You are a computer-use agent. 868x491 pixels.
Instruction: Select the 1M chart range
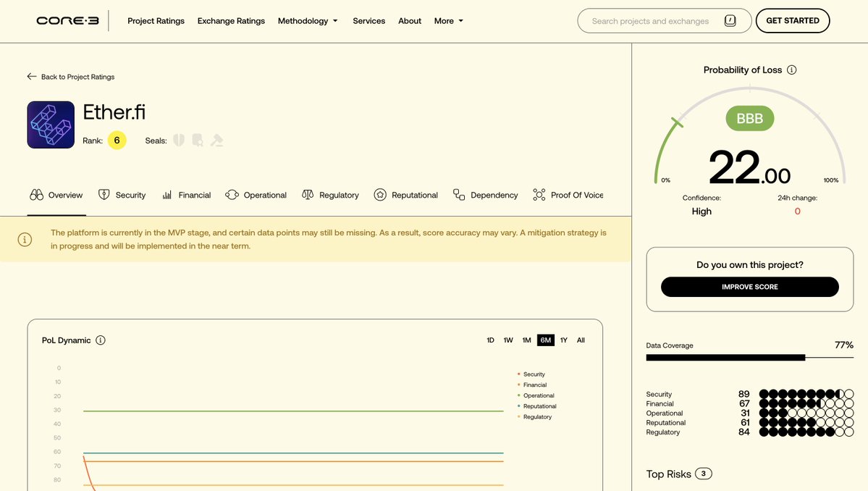pyautogui.click(x=526, y=340)
